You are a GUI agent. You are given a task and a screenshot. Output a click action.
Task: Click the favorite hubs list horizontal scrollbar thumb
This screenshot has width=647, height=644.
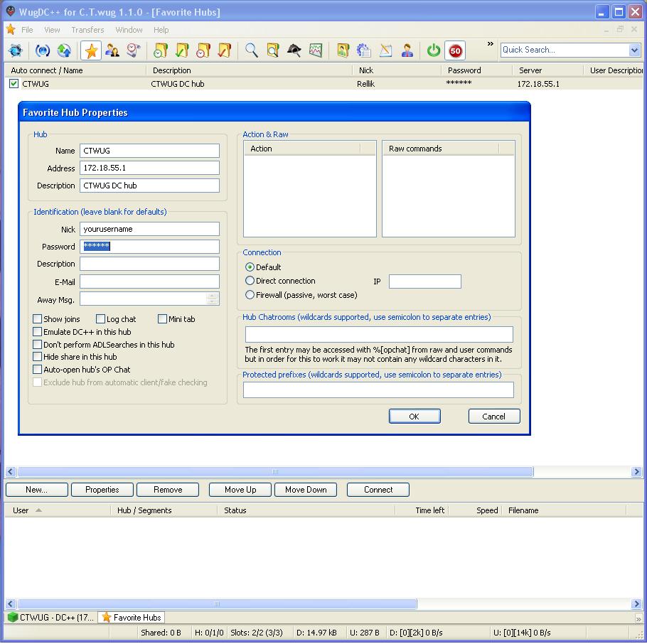(275, 471)
